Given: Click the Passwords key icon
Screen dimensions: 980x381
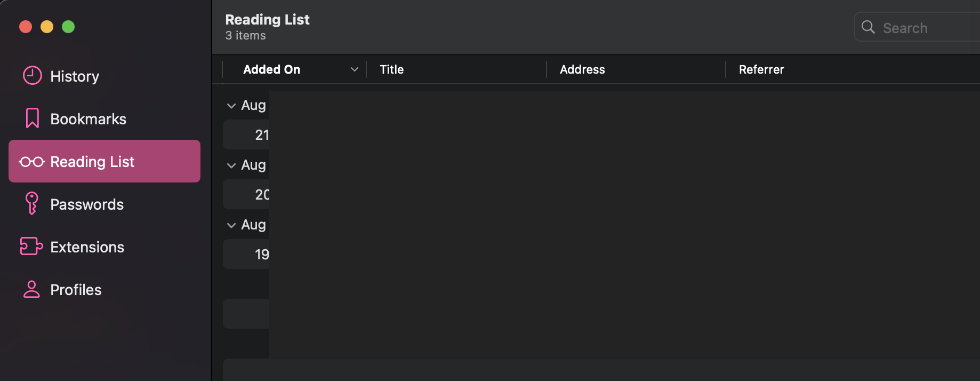Looking at the screenshot, I should coord(32,204).
